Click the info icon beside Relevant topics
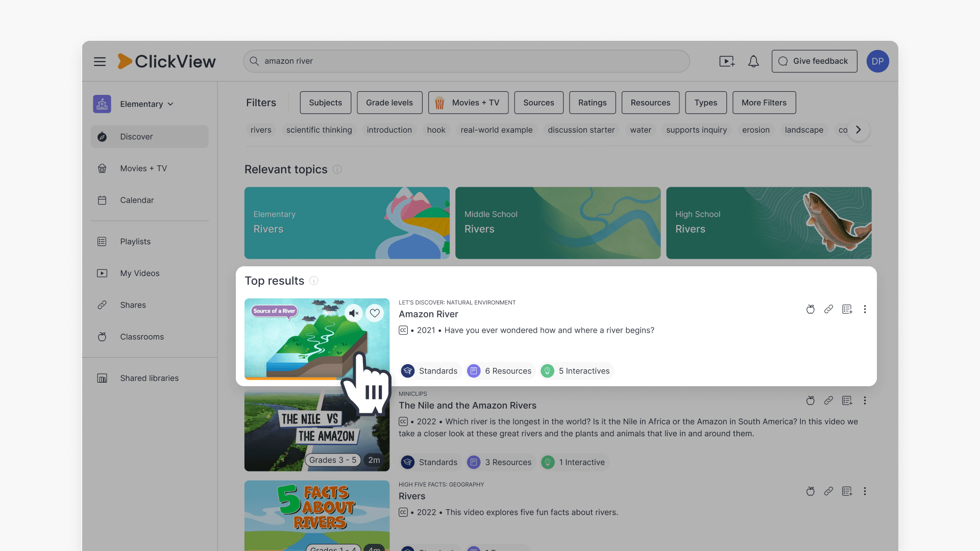The image size is (980, 551). (337, 169)
